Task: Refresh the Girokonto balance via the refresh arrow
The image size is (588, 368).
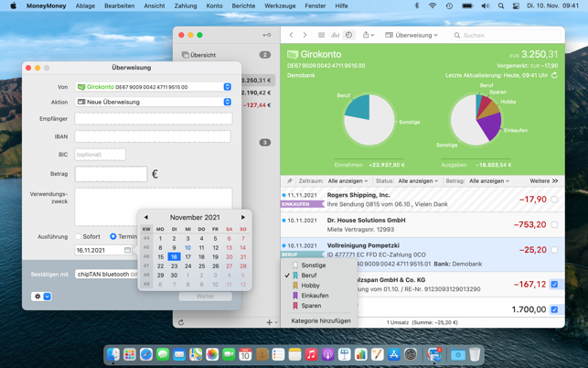Action: tap(554, 75)
